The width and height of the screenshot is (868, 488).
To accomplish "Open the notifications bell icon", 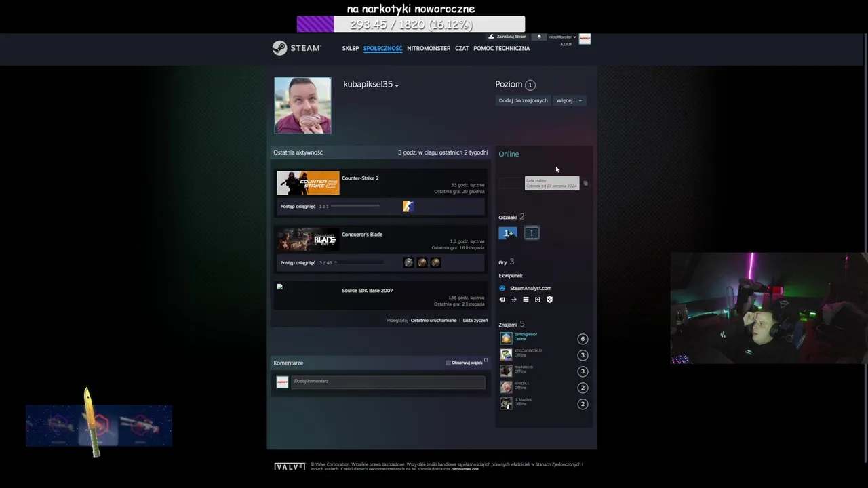I will pyautogui.click(x=540, y=37).
